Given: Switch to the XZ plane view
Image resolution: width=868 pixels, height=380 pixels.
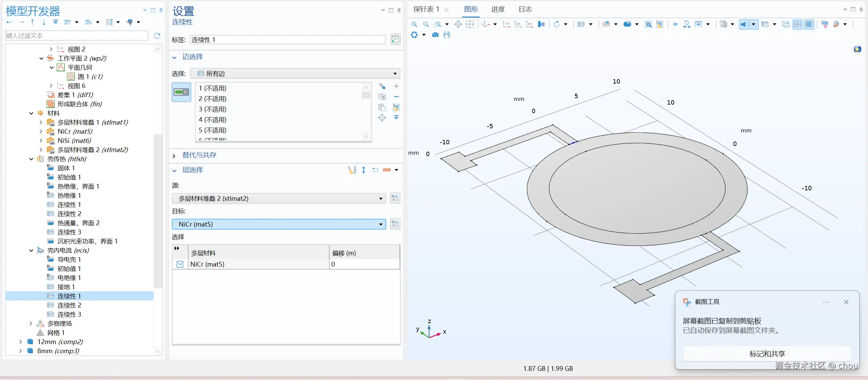Looking at the screenshot, I should point(529,24).
